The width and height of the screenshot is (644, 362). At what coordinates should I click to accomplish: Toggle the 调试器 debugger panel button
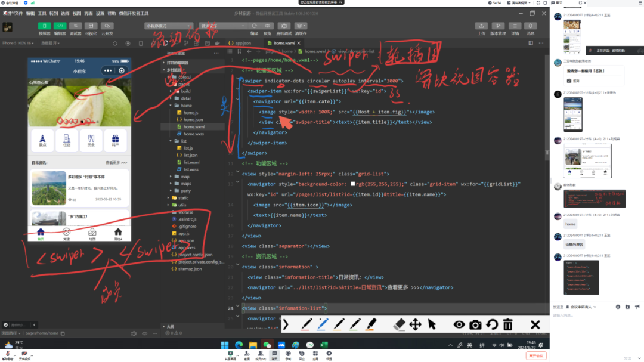[76, 26]
